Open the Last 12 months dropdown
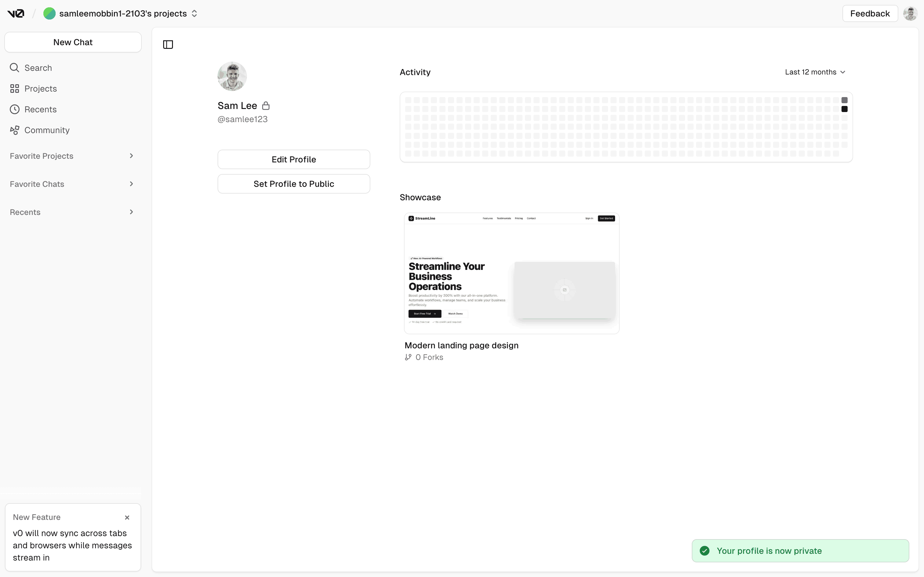The height and width of the screenshot is (577, 924). pos(815,72)
